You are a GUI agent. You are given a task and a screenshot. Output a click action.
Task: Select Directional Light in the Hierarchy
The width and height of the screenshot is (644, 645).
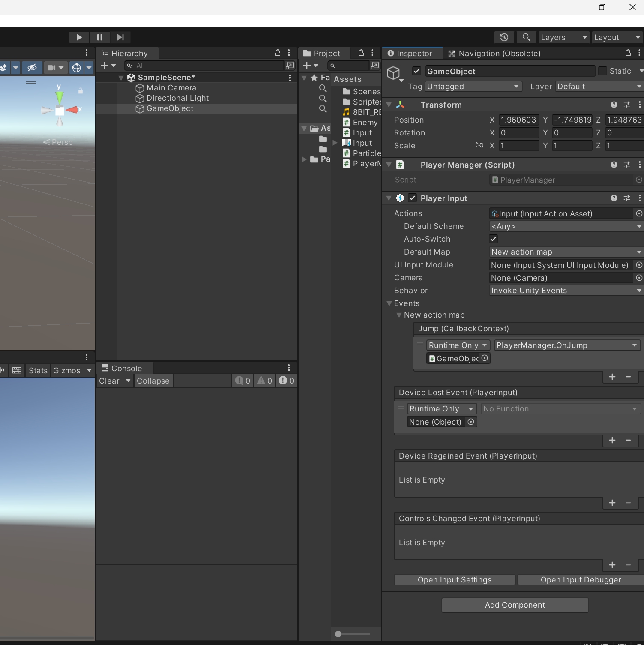pyautogui.click(x=177, y=98)
